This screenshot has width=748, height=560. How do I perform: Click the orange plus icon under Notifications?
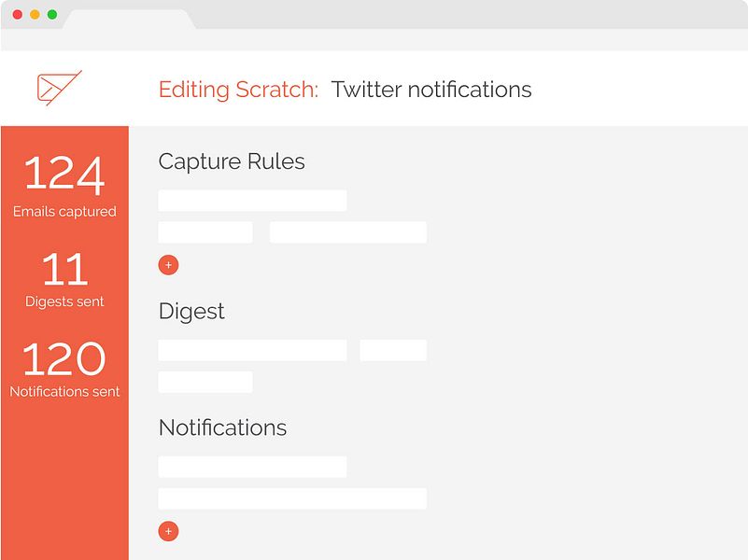(168, 531)
